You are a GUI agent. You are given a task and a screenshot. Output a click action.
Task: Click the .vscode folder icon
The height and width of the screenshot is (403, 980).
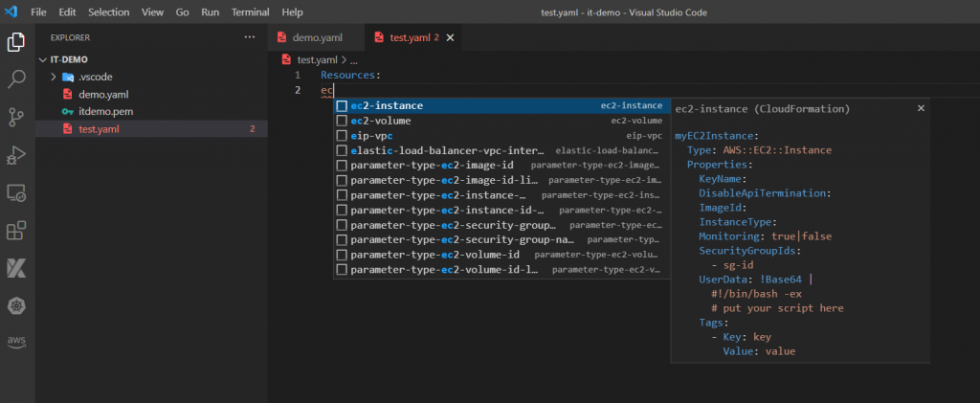coord(68,77)
